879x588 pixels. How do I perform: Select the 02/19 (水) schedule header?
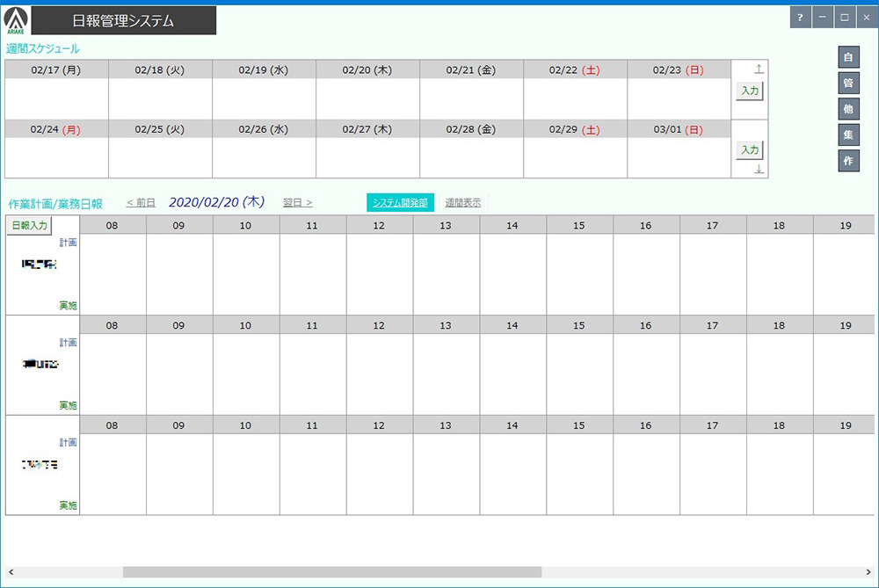tap(264, 70)
